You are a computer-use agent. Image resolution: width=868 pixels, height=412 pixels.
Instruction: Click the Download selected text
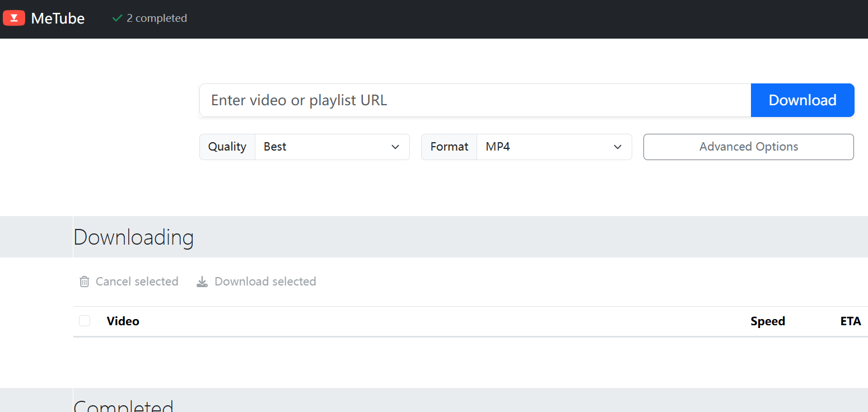(x=265, y=282)
